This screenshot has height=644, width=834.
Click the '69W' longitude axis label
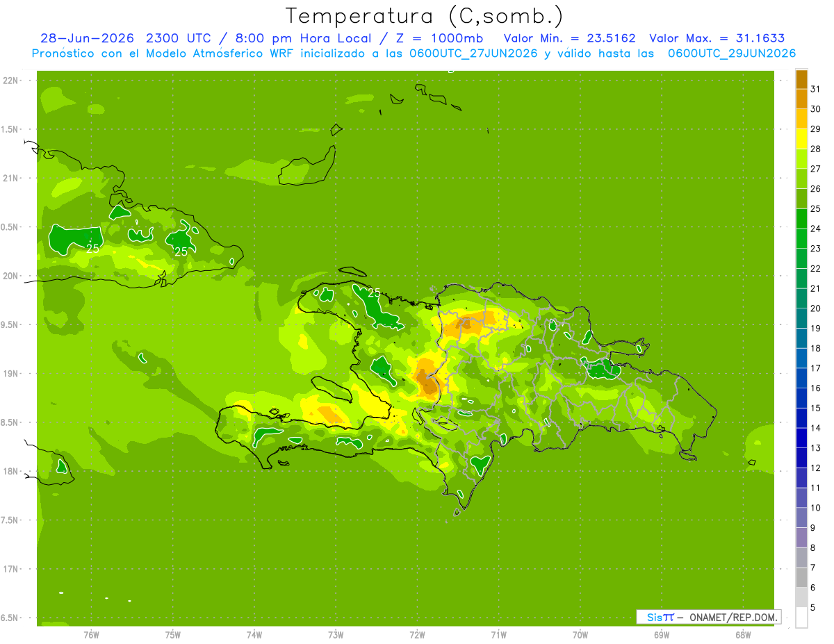point(662,635)
